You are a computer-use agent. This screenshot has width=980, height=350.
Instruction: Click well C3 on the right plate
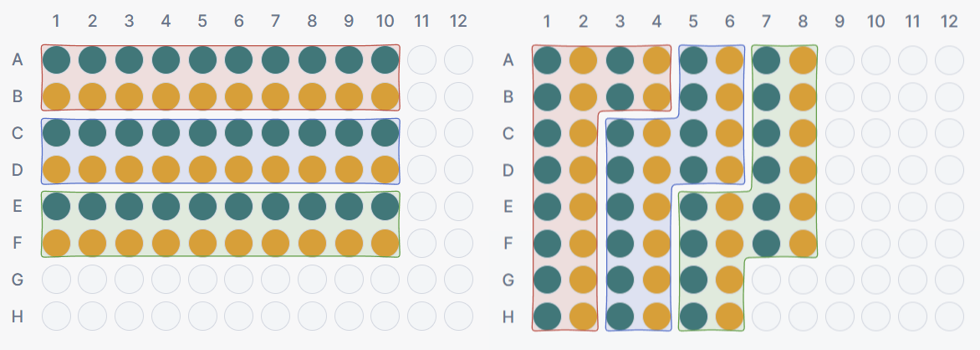tap(620, 133)
